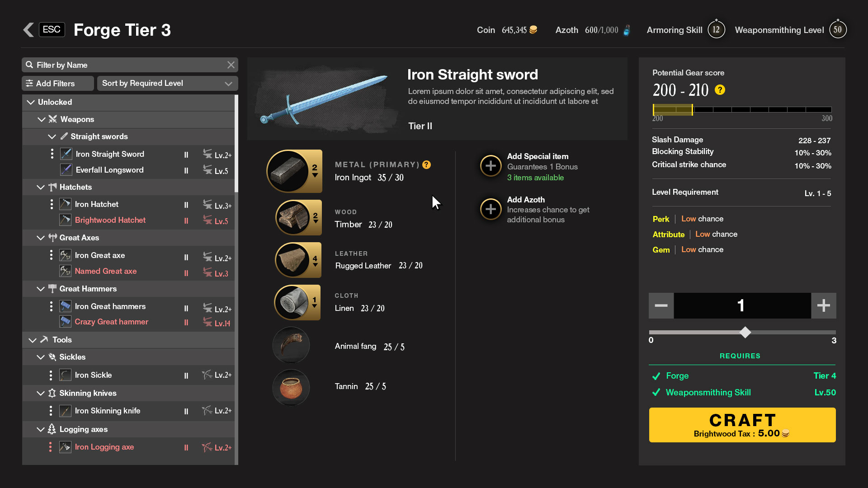Screen dimensions: 868x488
Task: Clear the Filter by Name field
Action: point(231,65)
